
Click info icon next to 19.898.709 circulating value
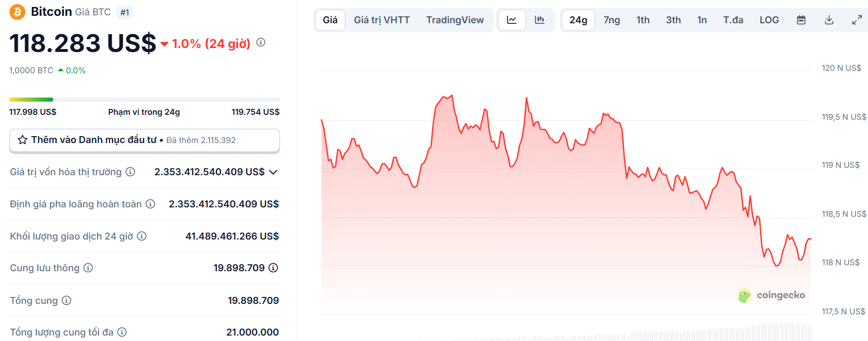(x=273, y=268)
